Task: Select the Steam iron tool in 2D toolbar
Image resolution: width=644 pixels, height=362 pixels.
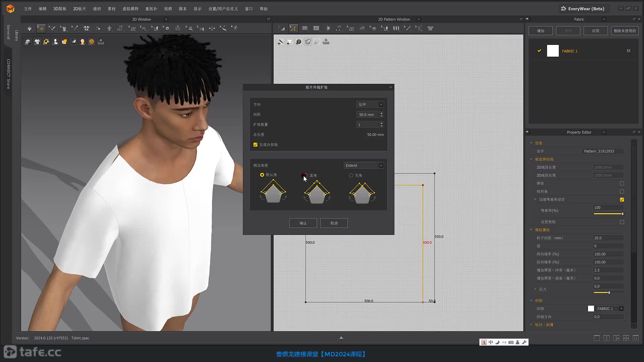Action: tap(362, 28)
